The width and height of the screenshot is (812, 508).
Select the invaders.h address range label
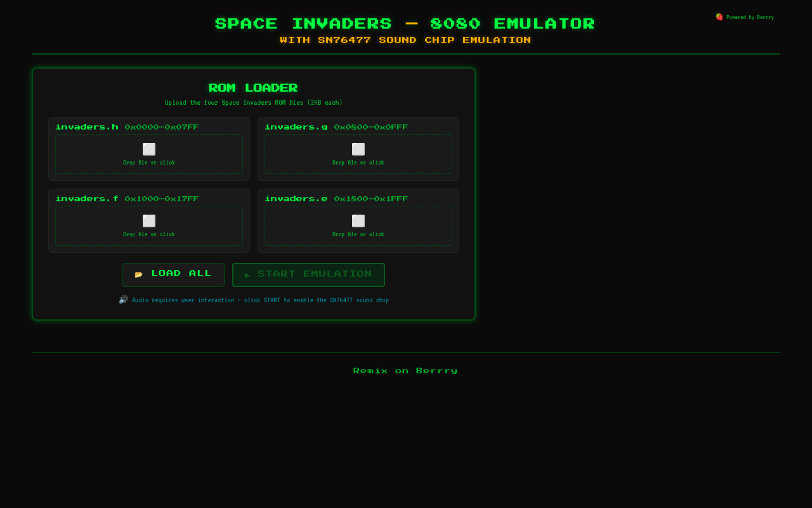tap(161, 127)
